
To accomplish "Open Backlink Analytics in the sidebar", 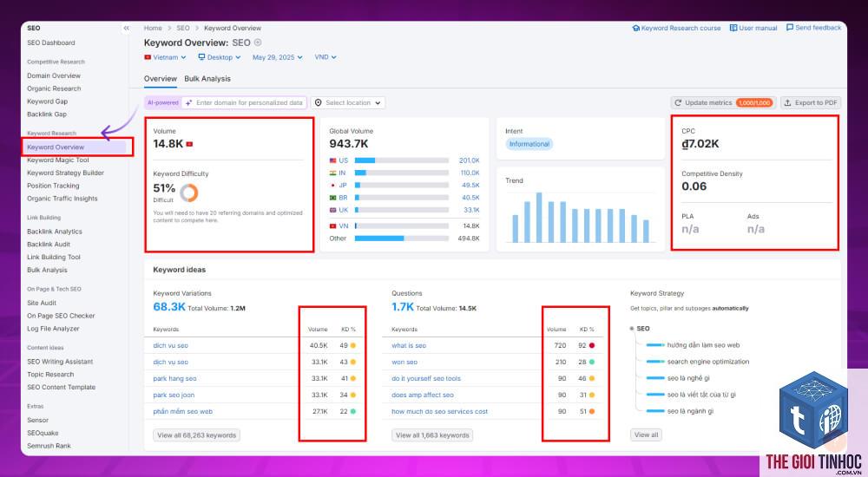I will click(55, 232).
